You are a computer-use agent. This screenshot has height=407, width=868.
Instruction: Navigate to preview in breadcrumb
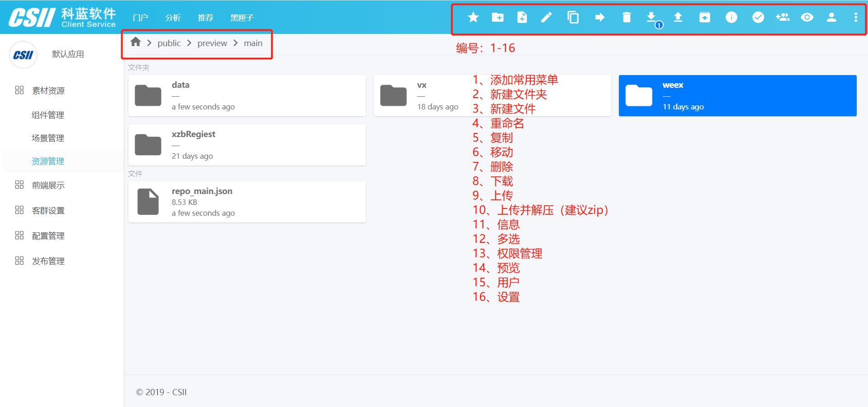(x=212, y=43)
